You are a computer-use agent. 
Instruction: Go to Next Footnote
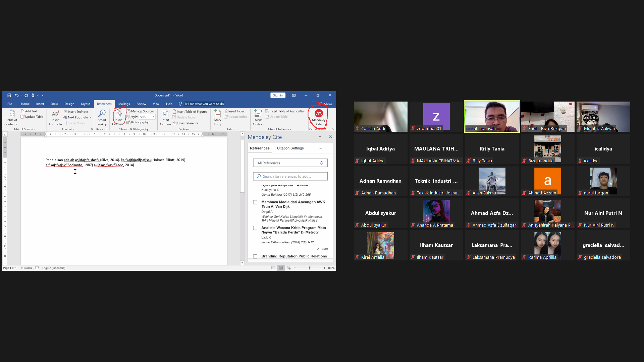[76, 117]
